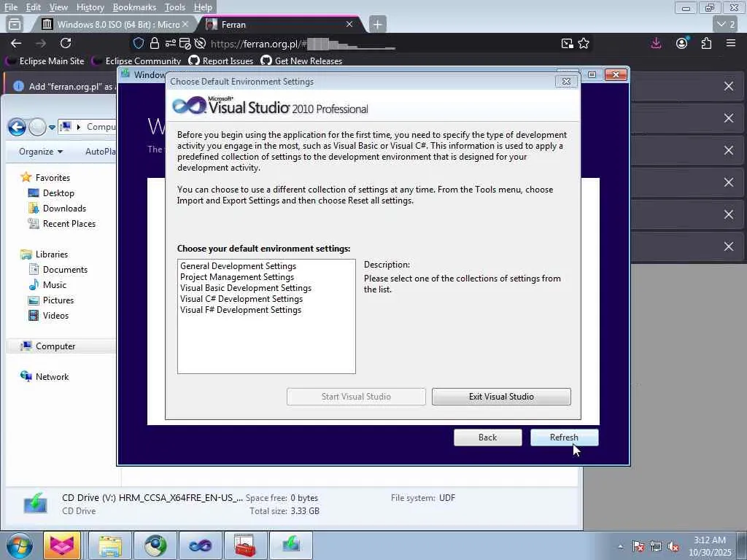This screenshot has width=747, height=560.
Task: Select Recent Places in the Explorer sidebar
Action: click(62, 223)
